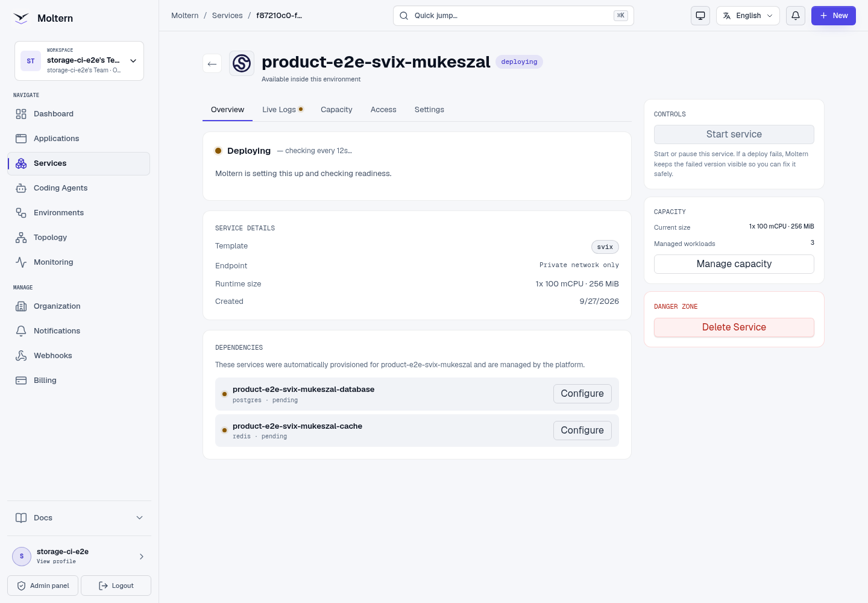This screenshot has width=868, height=603.
Task: Open the Billing page
Action: click(x=78, y=380)
